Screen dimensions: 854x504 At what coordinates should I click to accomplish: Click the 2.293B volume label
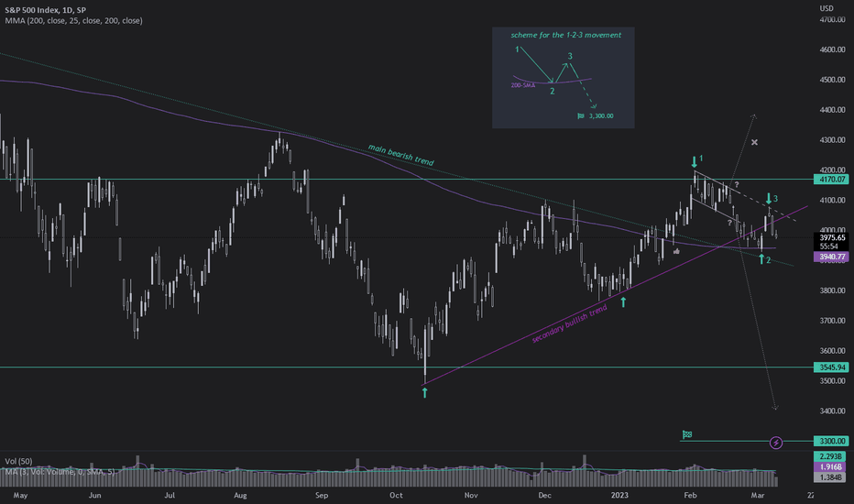click(x=831, y=456)
